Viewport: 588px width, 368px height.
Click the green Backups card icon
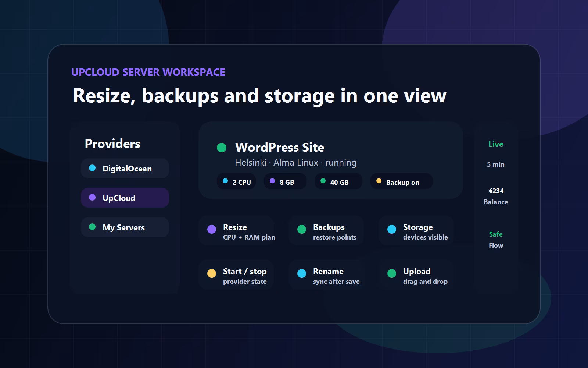pyautogui.click(x=302, y=229)
